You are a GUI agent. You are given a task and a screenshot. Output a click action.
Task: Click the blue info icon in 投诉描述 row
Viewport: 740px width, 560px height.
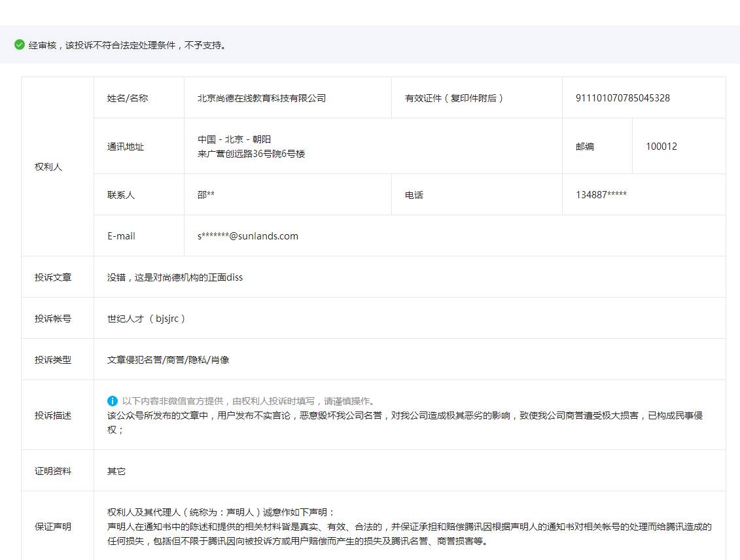tap(113, 401)
